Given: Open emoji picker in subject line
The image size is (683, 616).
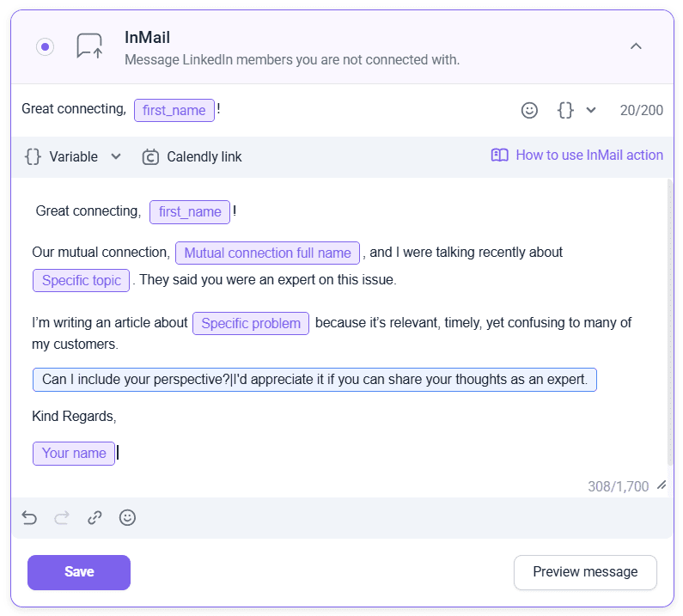Looking at the screenshot, I should (529, 110).
